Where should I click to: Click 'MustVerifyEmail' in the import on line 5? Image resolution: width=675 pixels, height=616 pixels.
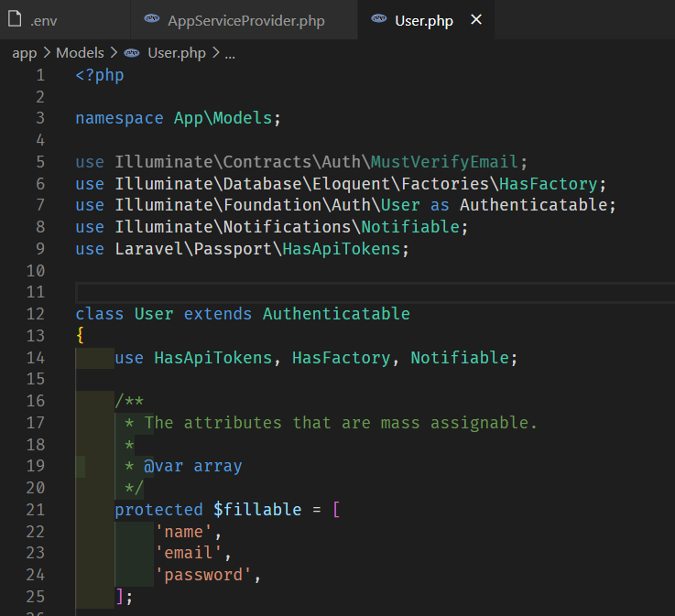[444, 162]
